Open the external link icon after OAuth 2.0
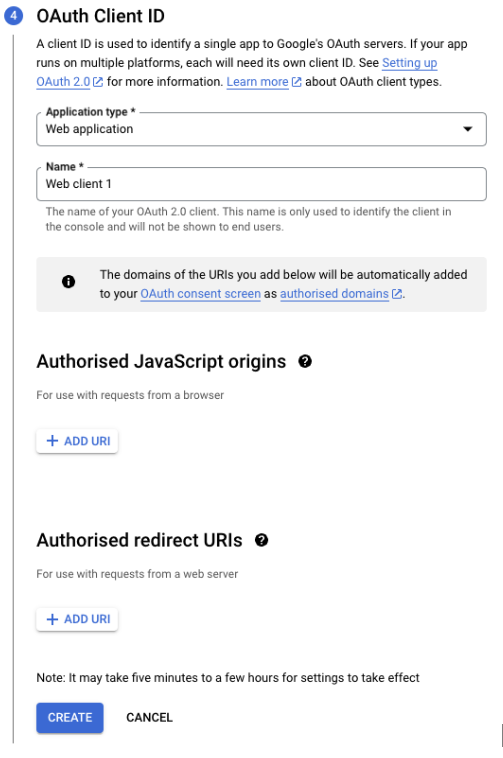Viewport: 503px width, 758px height. 98,82
